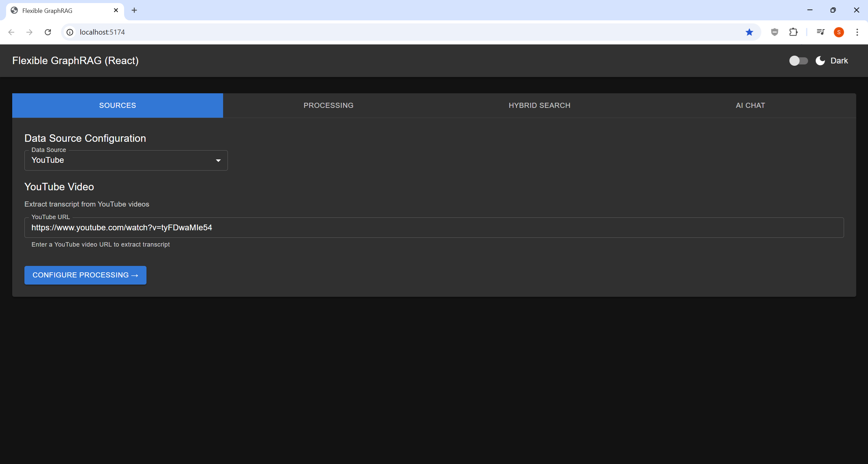Open the browser extensions puzzle icon
The height and width of the screenshot is (464, 868).
pyautogui.click(x=793, y=32)
